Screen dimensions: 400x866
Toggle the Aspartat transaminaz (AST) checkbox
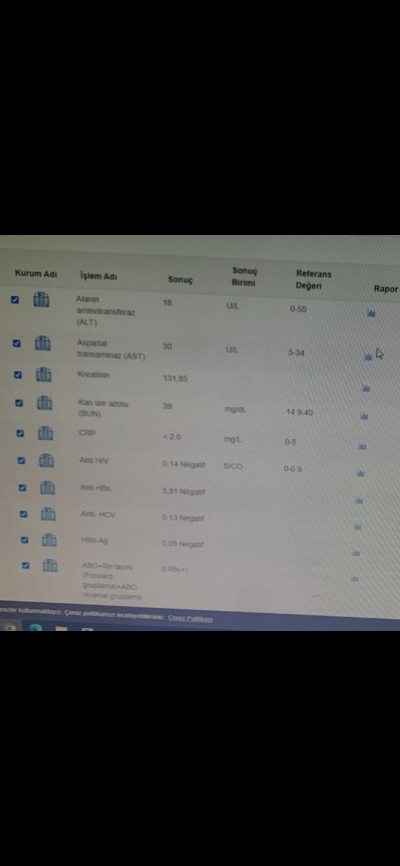coord(17,343)
